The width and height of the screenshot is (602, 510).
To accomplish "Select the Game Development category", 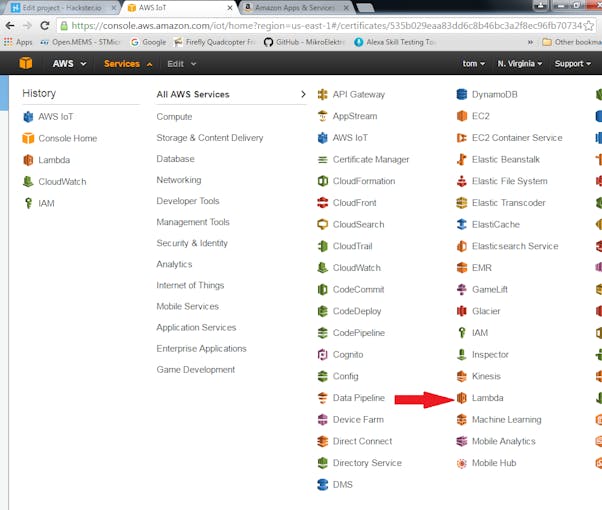I will tap(195, 369).
